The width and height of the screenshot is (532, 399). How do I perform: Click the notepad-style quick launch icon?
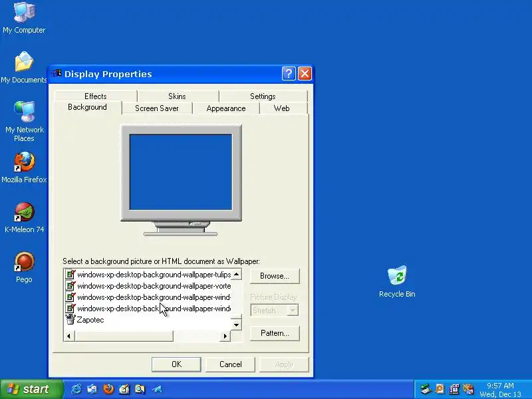[124, 389]
